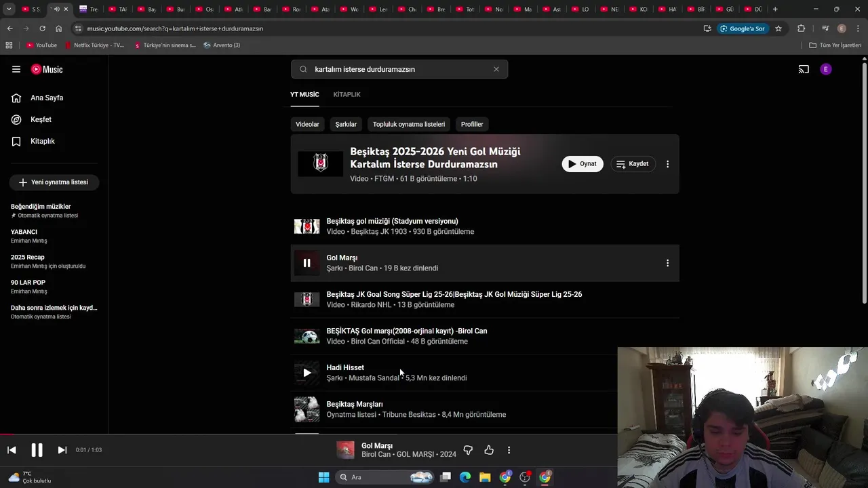The width and height of the screenshot is (868, 488).
Task: Reload the page in Chrome
Action: pyautogui.click(x=42, y=28)
